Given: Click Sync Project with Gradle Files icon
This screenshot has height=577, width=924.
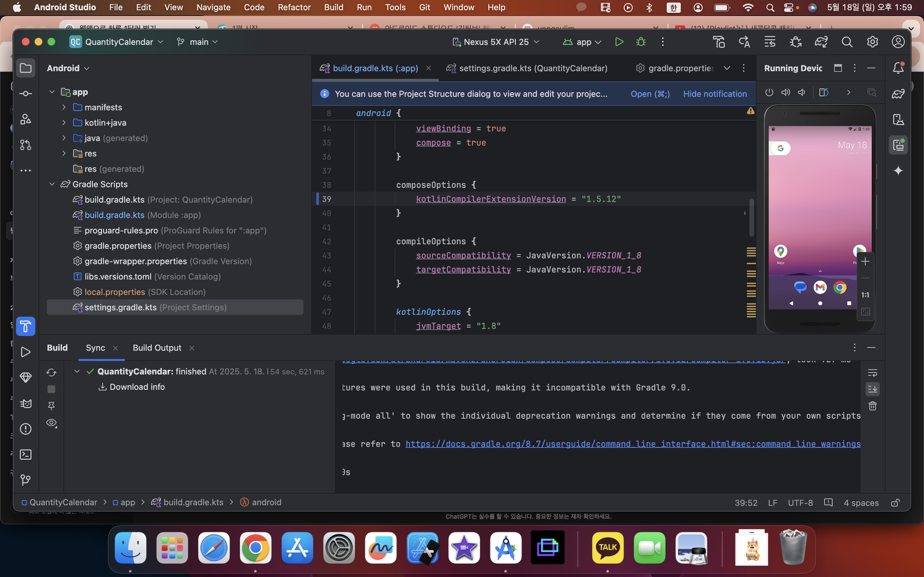Looking at the screenshot, I should pos(821,42).
